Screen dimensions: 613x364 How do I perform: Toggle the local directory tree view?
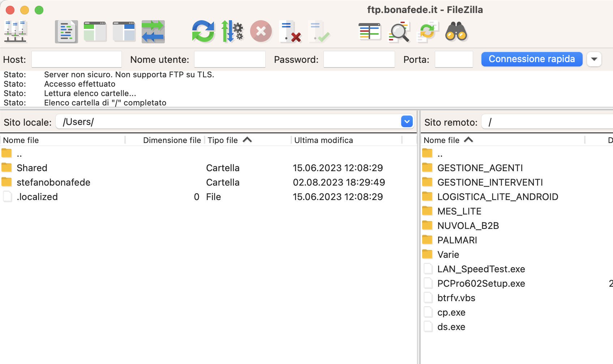coord(95,32)
